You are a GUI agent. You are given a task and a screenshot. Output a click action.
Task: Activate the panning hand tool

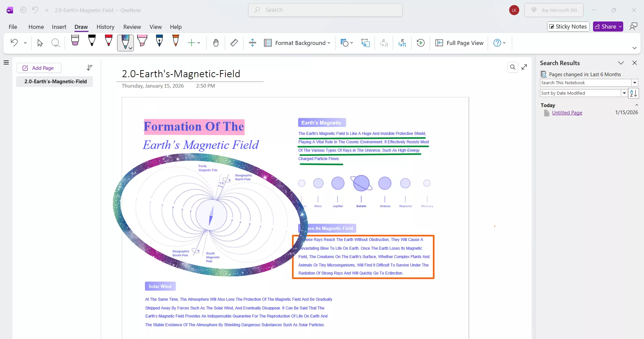(x=216, y=43)
